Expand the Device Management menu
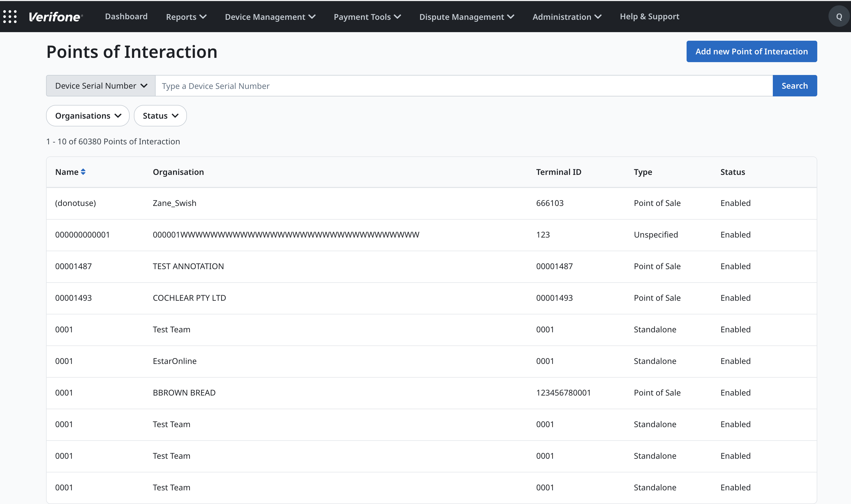The height and width of the screenshot is (504, 851). pos(270,17)
